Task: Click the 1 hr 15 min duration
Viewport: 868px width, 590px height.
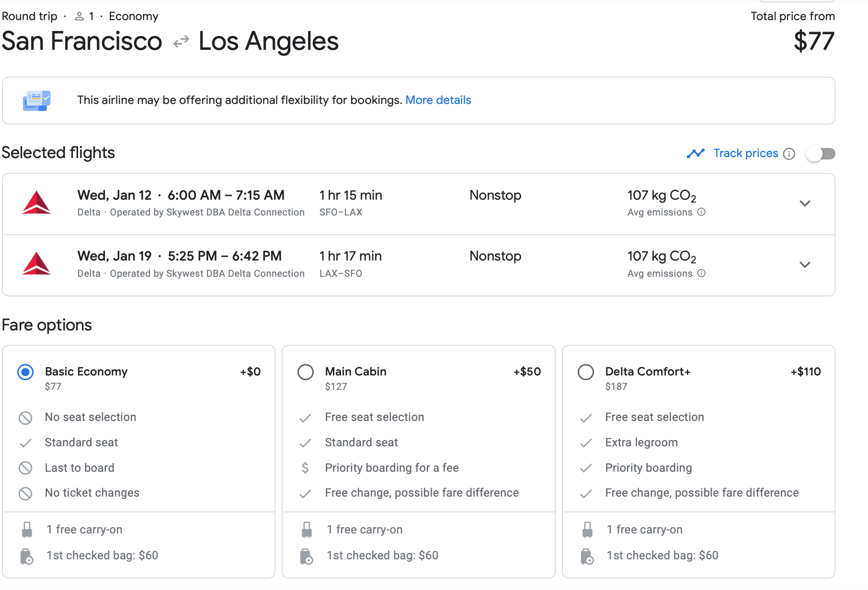Action: pos(351,195)
